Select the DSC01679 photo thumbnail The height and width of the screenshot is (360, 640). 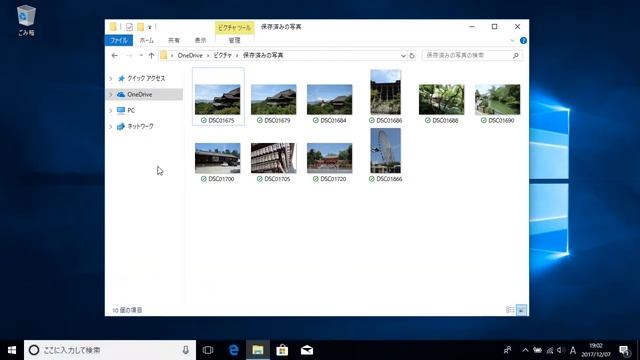pos(273,100)
